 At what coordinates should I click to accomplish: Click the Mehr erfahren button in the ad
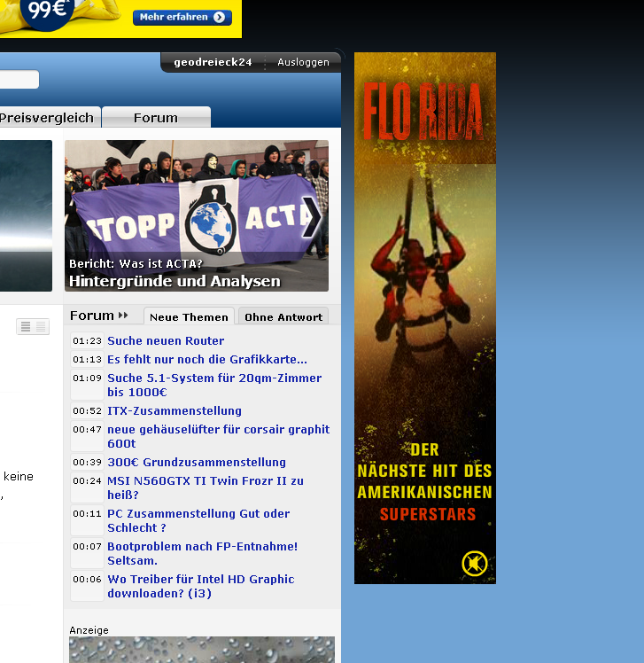click(x=182, y=18)
